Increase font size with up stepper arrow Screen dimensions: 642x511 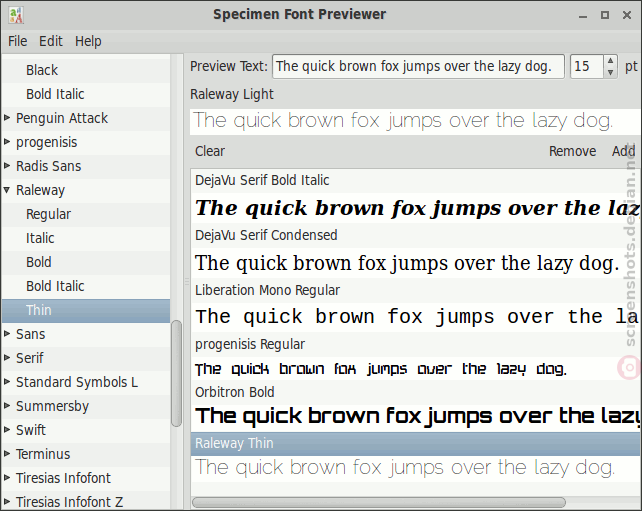[610, 61]
